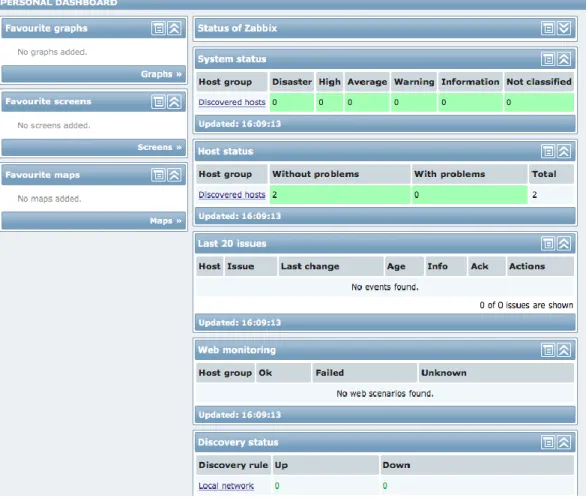This screenshot has height=498, width=586.
Task: Open Last 20 issues widget menu icon
Action: (548, 244)
